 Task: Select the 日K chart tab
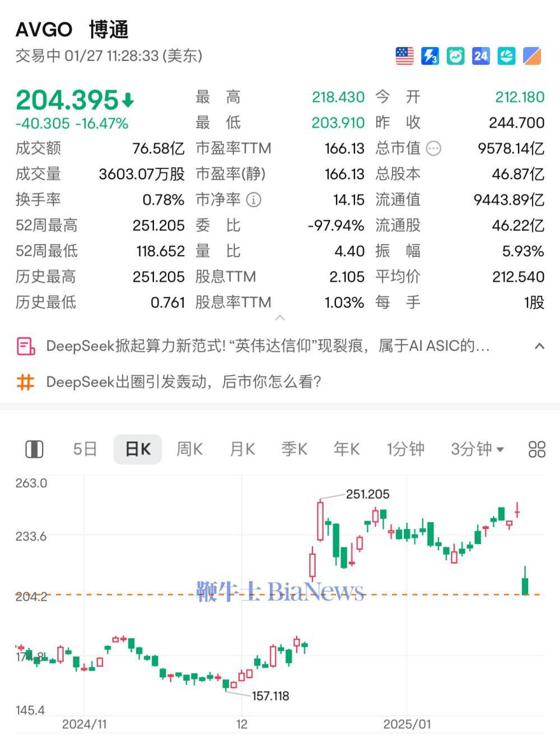138,449
